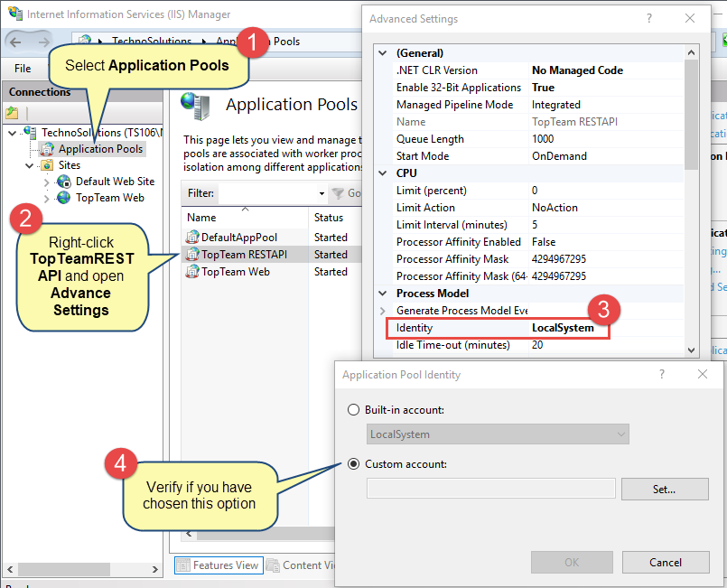Close the Application Pool Identity dialog
727x588 pixels.
tap(703, 374)
